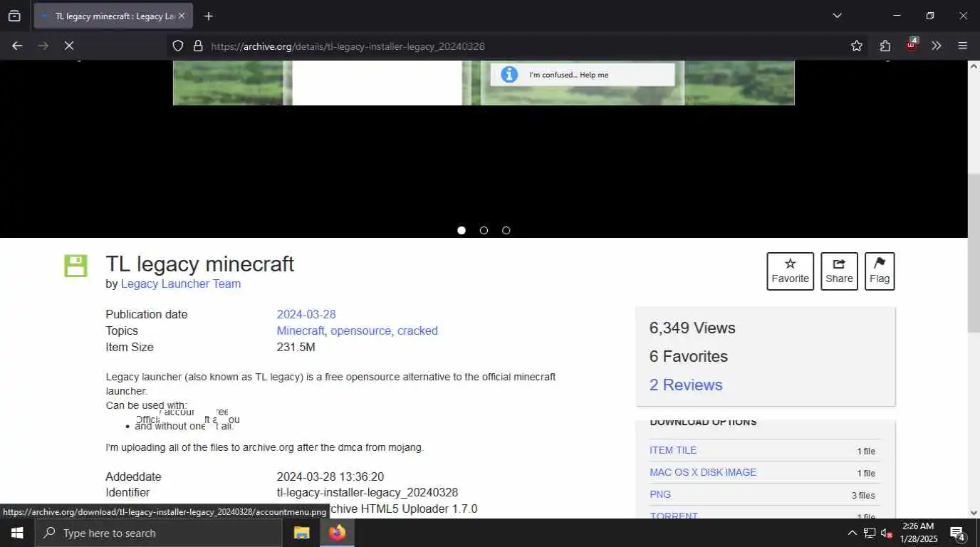Image resolution: width=980 pixels, height=547 pixels.
Task: Open the opensource topic link
Action: coord(360,330)
